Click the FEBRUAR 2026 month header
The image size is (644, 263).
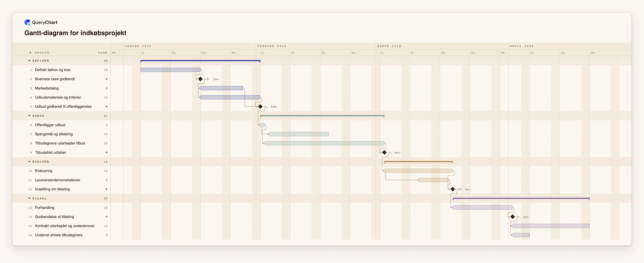click(x=272, y=46)
